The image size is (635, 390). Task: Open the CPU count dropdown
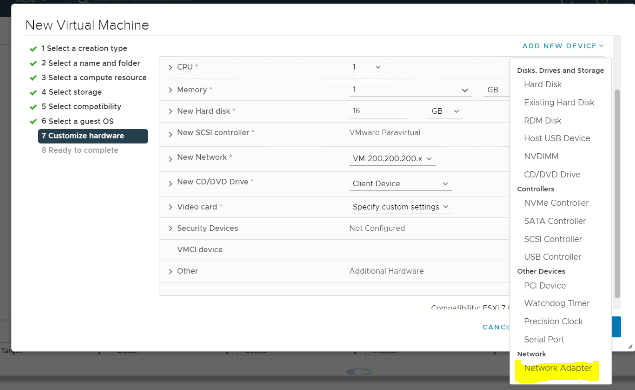(x=366, y=67)
